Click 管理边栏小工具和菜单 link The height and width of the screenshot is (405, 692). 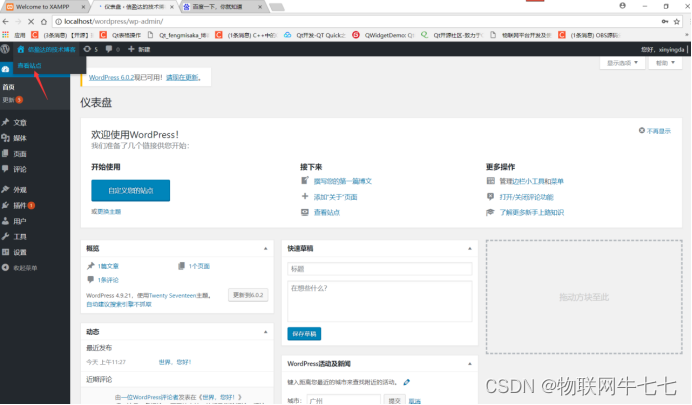pos(531,181)
